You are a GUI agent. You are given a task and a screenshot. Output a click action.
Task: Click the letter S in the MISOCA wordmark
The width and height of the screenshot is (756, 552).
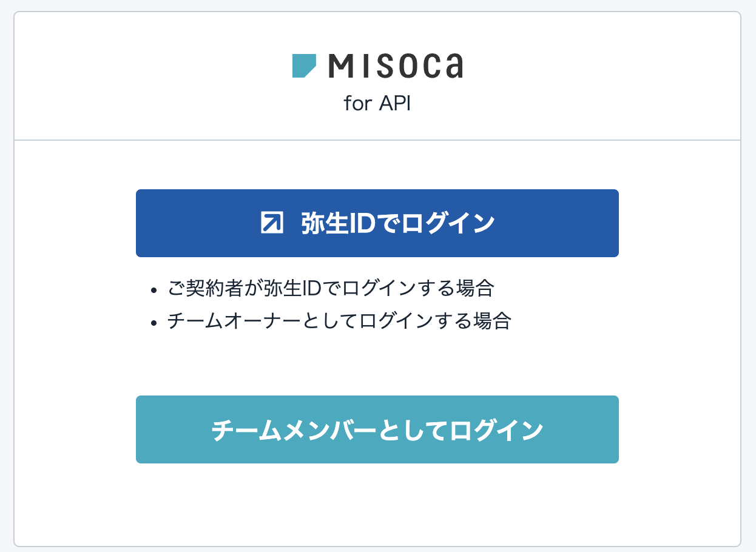click(384, 66)
